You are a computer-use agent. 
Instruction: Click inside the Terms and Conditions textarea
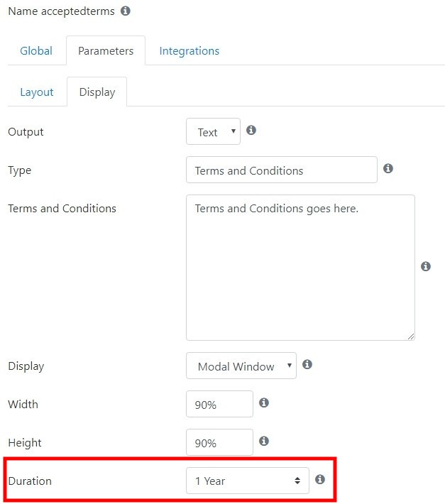pyautogui.click(x=300, y=268)
